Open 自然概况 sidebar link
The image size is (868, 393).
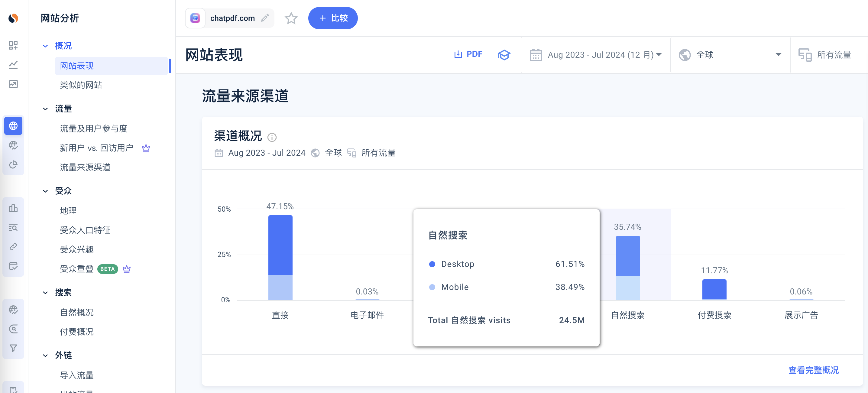pyautogui.click(x=77, y=313)
